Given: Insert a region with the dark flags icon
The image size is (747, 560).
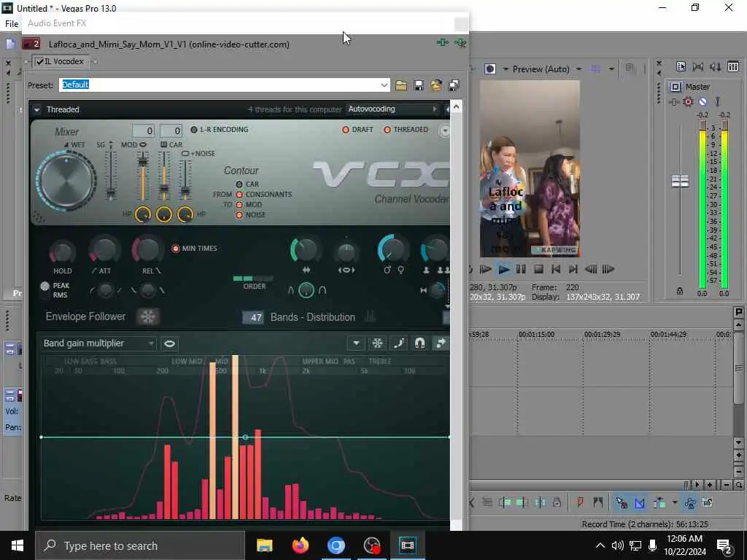Looking at the screenshot, I should [598, 502].
